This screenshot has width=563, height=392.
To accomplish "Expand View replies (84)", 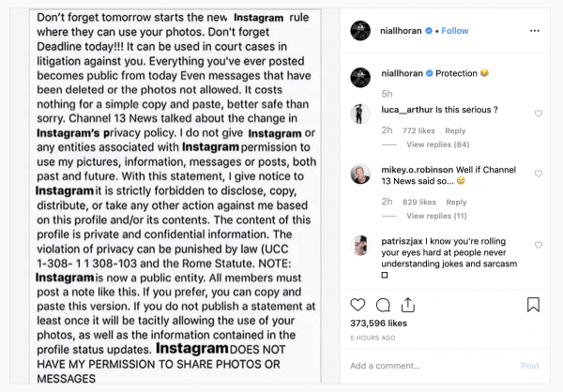I will 437,144.
